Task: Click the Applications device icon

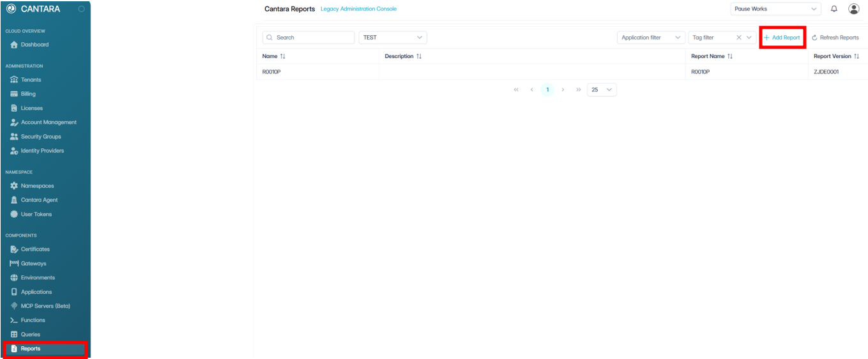Action: 14,292
